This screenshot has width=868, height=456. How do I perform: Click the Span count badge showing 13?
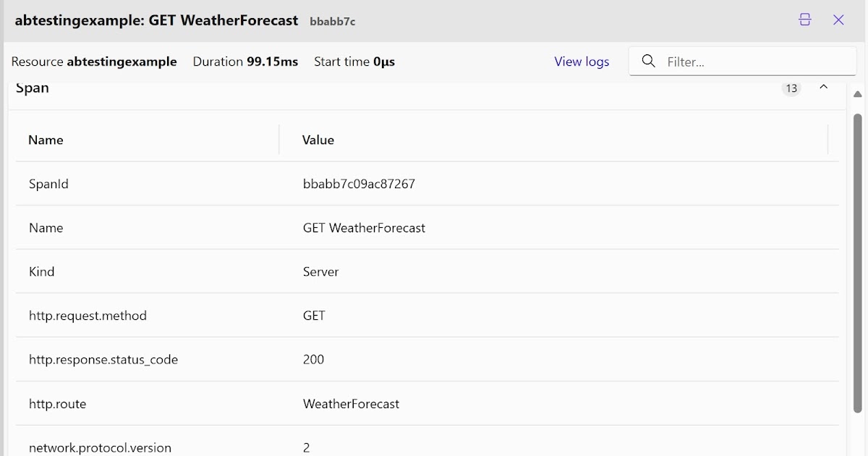pos(791,88)
